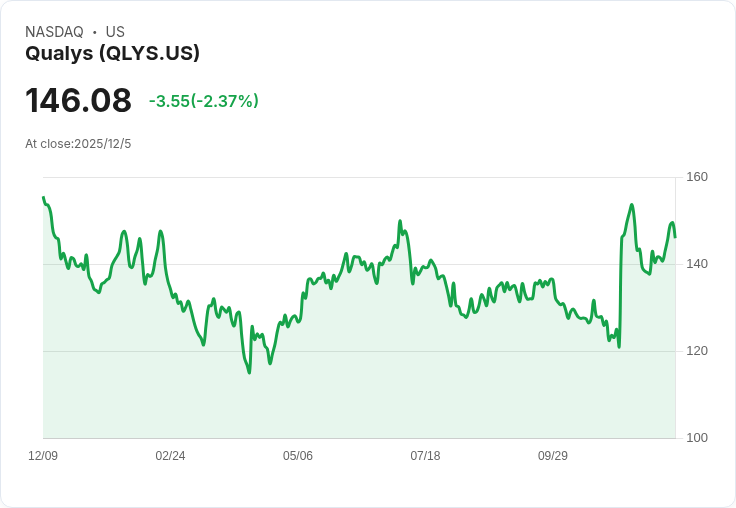Select the 09/29 date on x-axis
This screenshot has width=736, height=508.
click(553, 456)
